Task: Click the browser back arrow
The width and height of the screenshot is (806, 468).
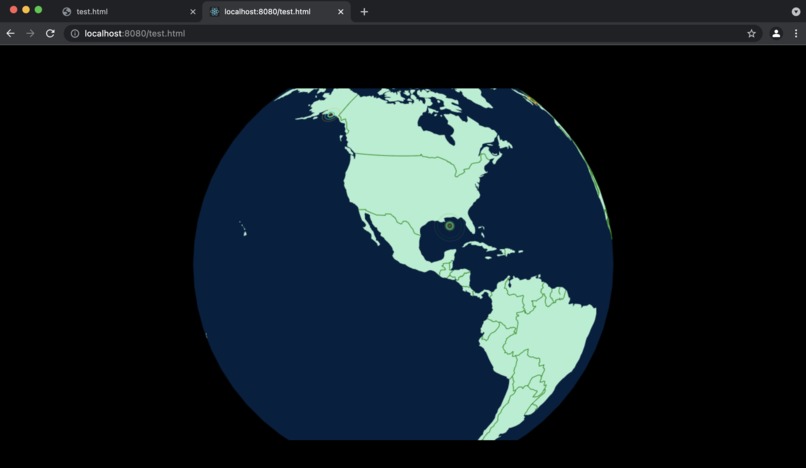Action: [10, 33]
